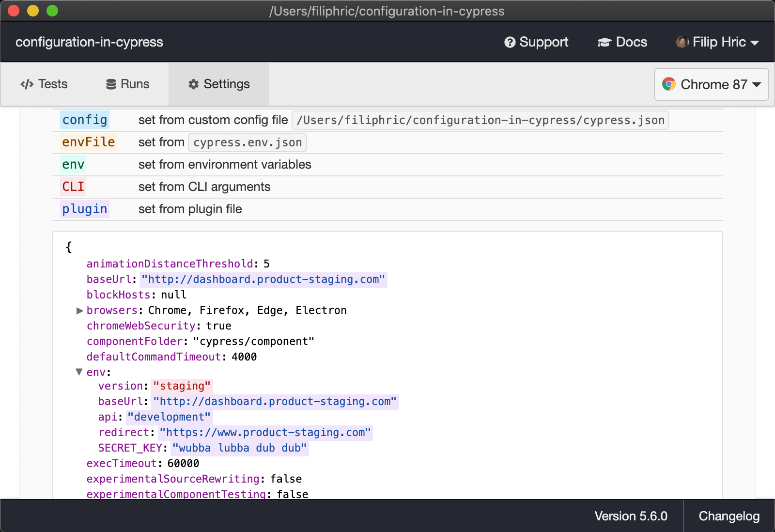Select the plugin source badge
Image resolution: width=775 pixels, height=532 pixels.
pos(84,209)
